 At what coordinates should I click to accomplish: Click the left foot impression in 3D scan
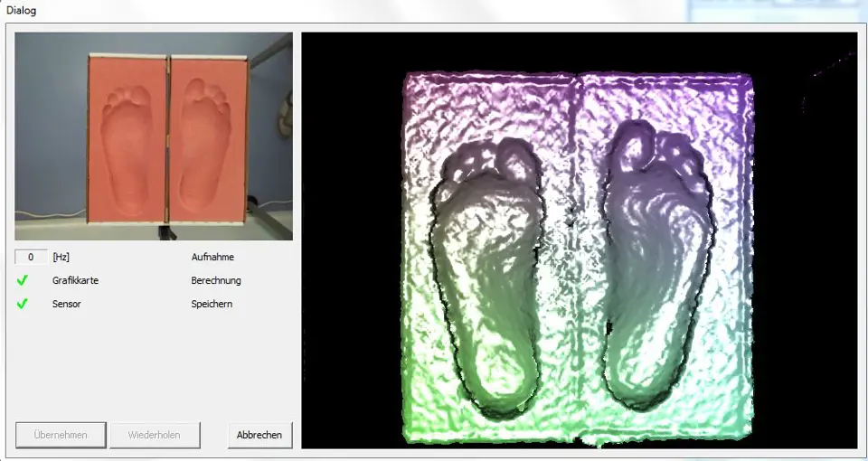484,271
